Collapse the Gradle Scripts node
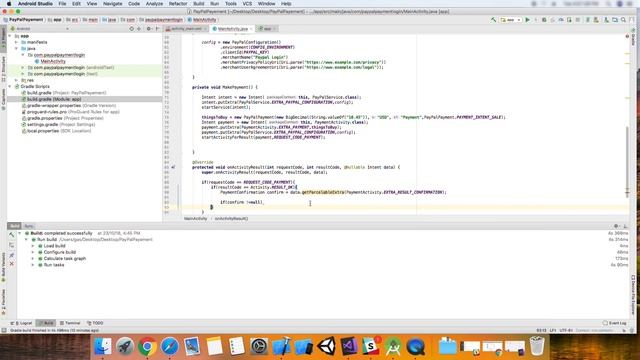The height and width of the screenshot is (360, 640). pos(10,87)
